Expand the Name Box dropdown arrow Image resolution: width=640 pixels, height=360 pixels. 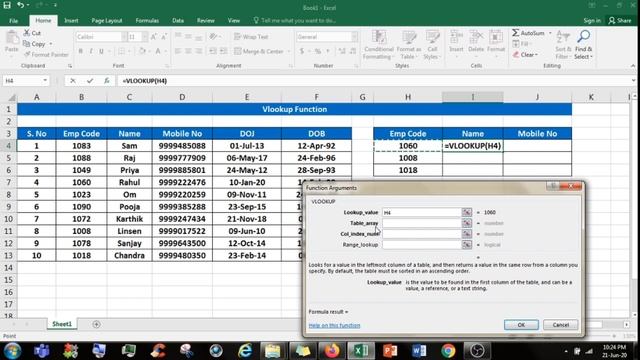tap(45, 81)
